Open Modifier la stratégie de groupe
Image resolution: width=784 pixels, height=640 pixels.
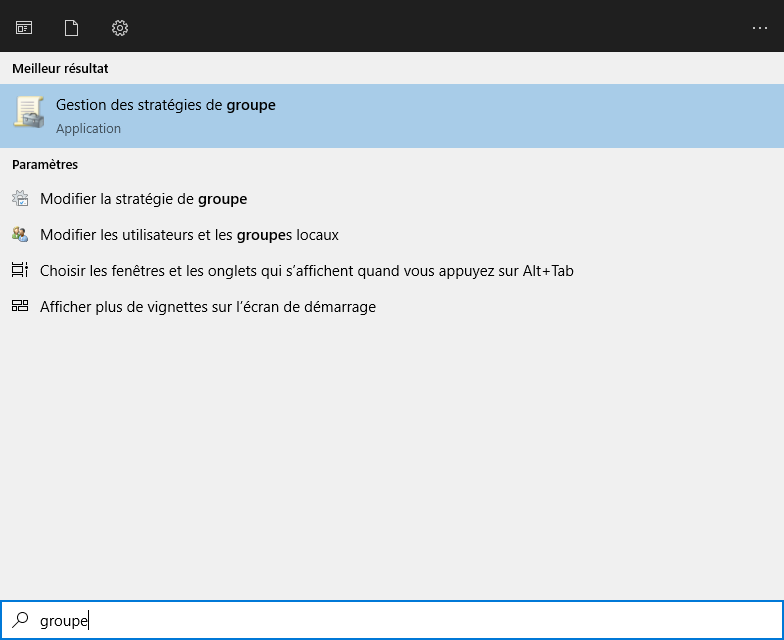[x=143, y=199]
